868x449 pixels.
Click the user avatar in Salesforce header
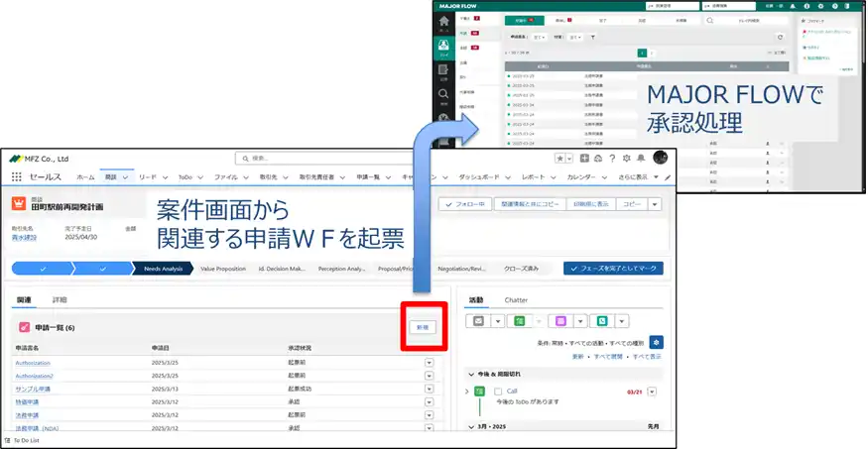pyautogui.click(x=660, y=159)
